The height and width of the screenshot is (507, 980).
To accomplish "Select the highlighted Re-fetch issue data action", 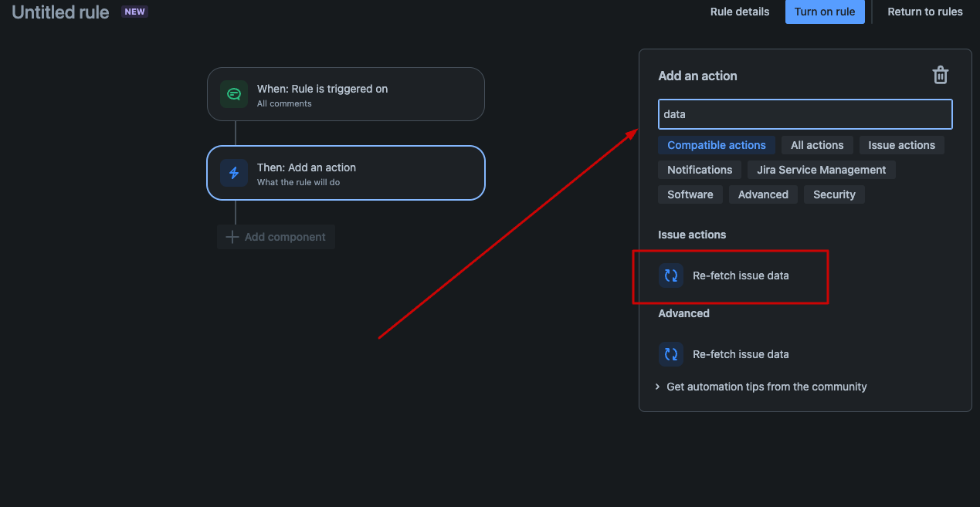I will (741, 275).
